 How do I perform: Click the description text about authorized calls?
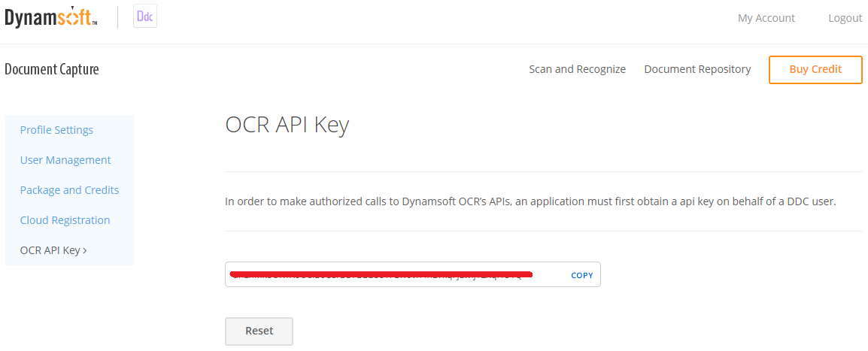pyautogui.click(x=530, y=201)
